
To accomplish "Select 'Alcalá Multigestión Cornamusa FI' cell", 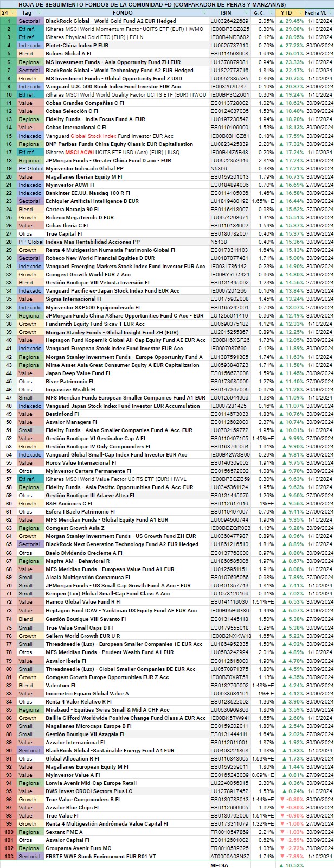I will 126,577.
